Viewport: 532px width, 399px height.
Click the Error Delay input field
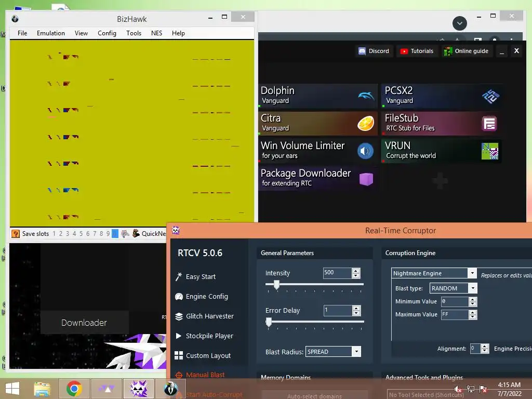pos(338,311)
